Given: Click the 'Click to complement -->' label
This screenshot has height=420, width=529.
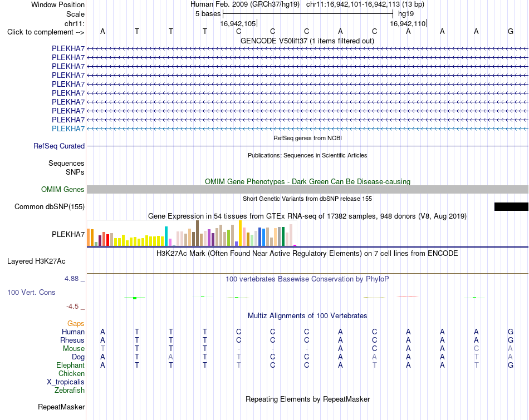Looking at the screenshot, I should (46, 32).
